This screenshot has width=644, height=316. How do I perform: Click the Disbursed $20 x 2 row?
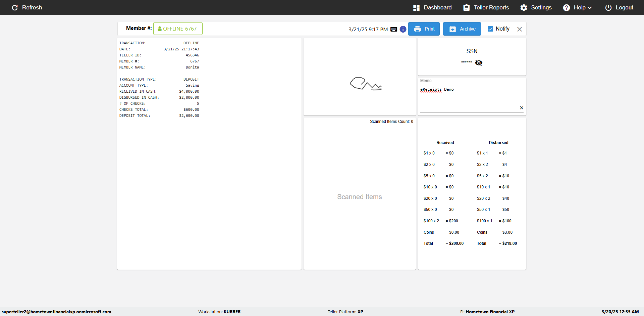(493, 198)
